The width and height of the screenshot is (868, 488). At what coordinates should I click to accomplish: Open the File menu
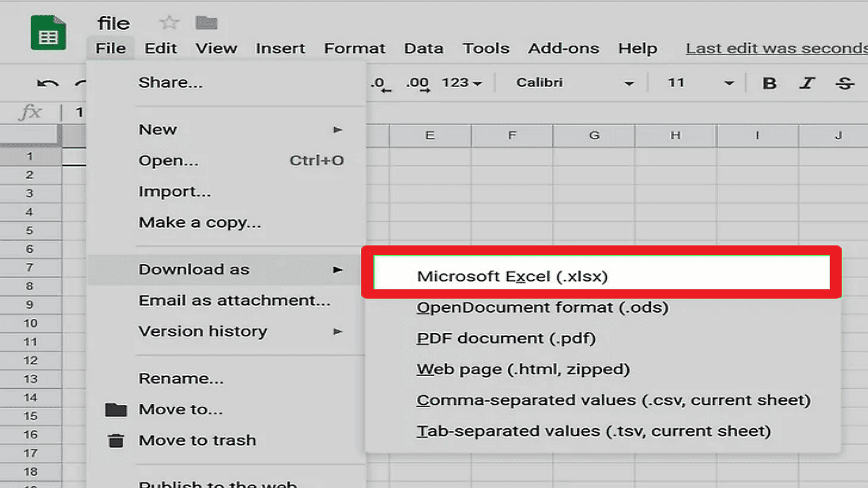point(111,48)
